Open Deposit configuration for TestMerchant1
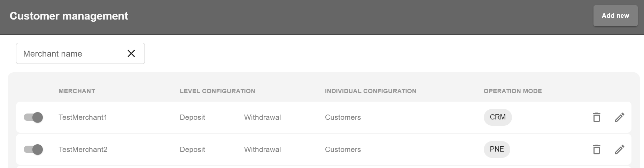644x168 pixels. (192, 117)
